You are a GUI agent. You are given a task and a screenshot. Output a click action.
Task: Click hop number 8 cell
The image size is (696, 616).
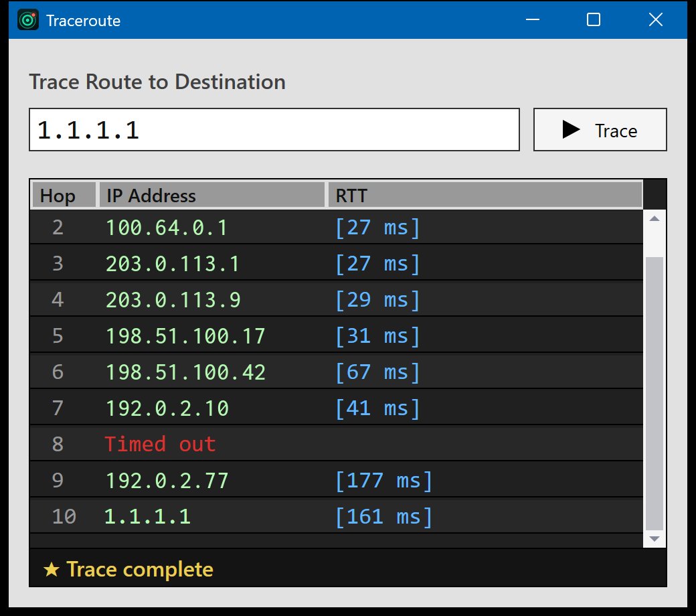click(58, 444)
